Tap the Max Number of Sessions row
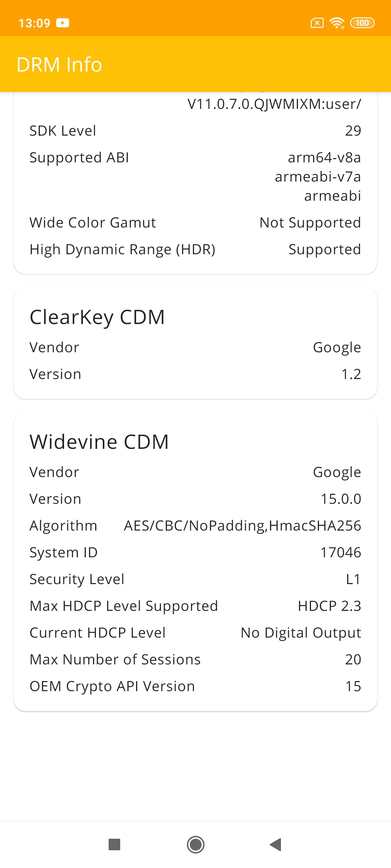This screenshot has height=868, width=391. click(195, 659)
